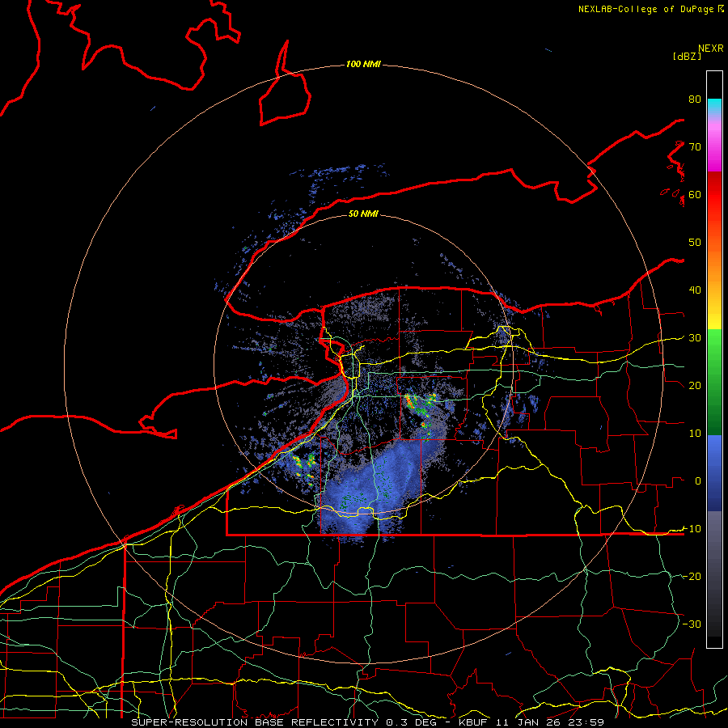
Task: Click the NEXLAB-College of DuPage credit text
Action: (645, 9)
